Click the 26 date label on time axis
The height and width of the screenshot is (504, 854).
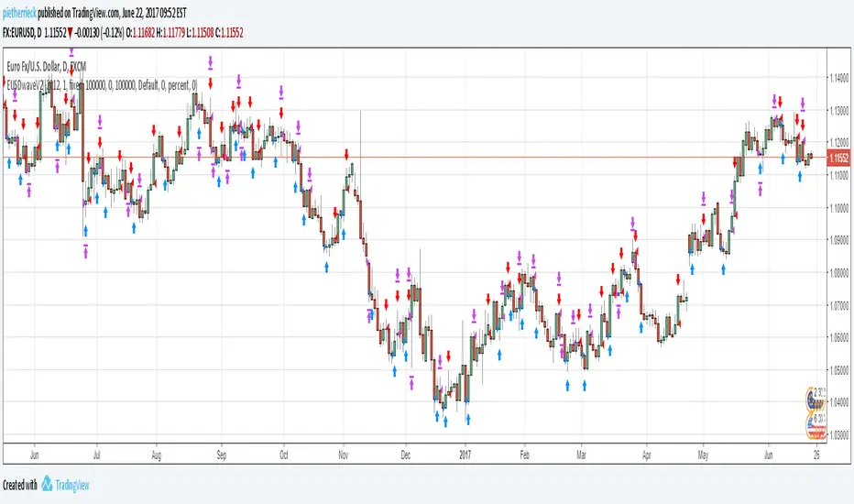(x=816, y=455)
